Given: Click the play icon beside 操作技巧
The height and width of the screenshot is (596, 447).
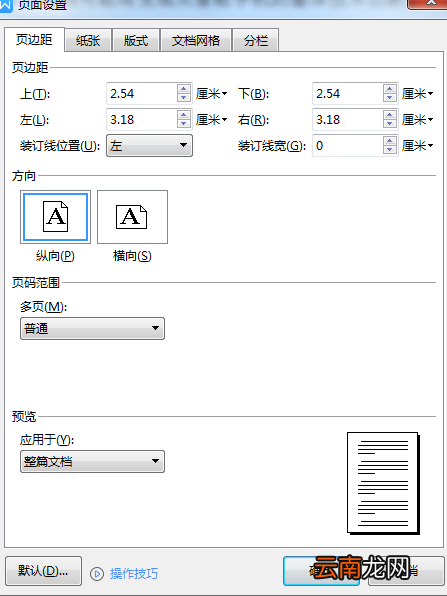Looking at the screenshot, I should (x=97, y=574).
